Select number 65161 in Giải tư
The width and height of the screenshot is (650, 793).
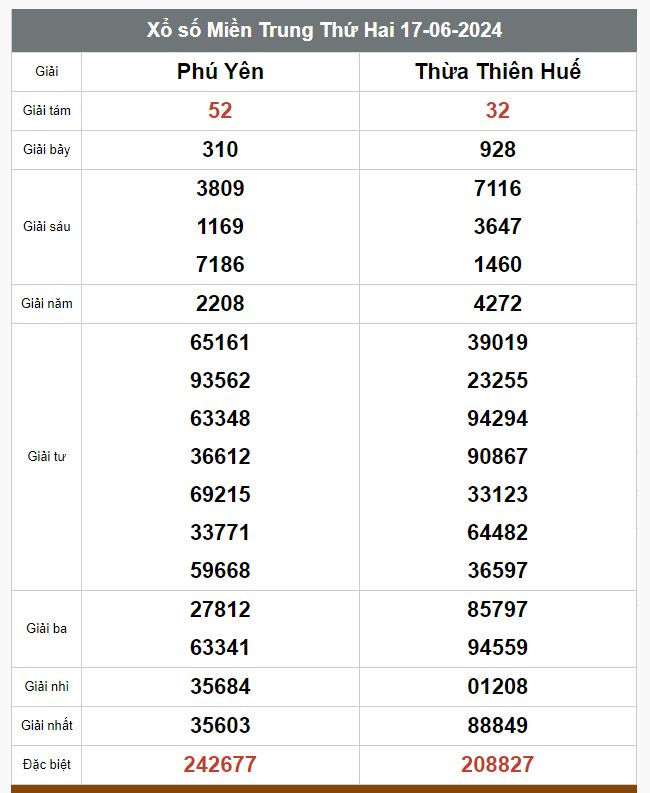point(220,343)
